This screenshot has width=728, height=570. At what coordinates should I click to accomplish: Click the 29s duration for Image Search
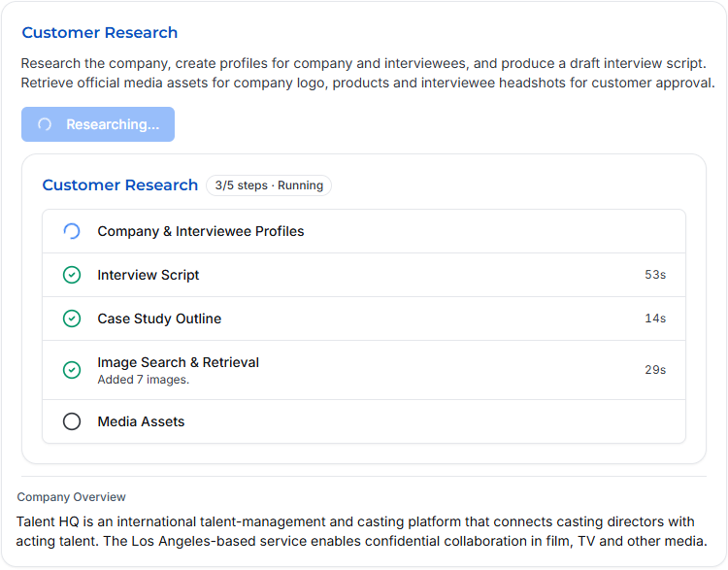point(655,370)
